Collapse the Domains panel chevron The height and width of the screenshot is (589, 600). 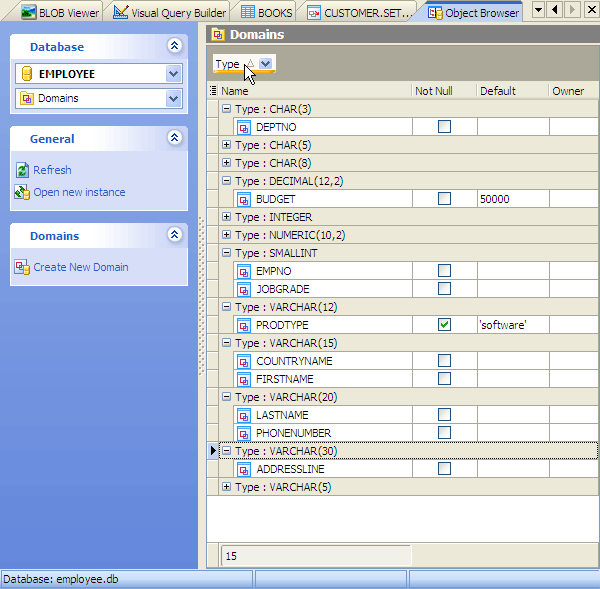coord(174,234)
